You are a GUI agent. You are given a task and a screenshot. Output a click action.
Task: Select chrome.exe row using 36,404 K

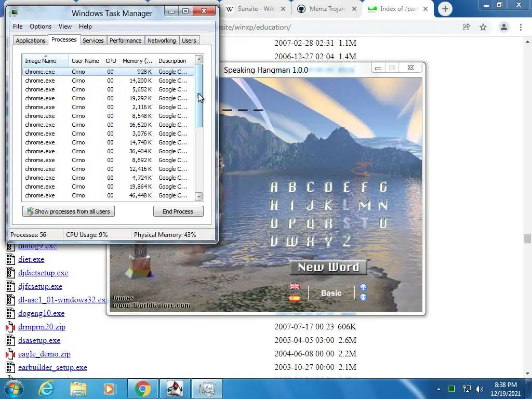pyautogui.click(x=108, y=151)
